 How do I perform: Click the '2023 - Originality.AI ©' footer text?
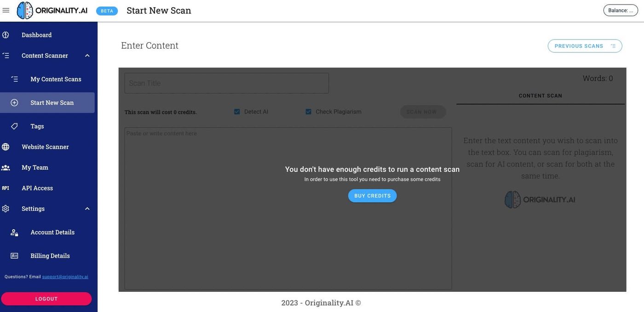coord(321,302)
